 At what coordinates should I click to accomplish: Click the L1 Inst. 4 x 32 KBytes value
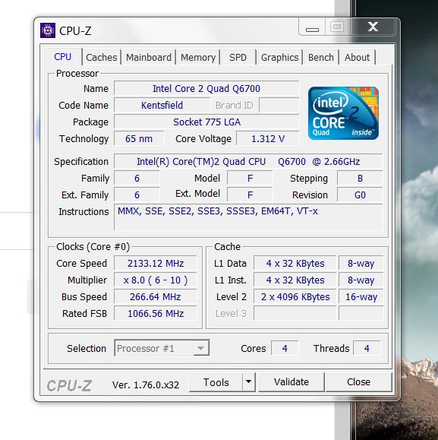click(295, 280)
